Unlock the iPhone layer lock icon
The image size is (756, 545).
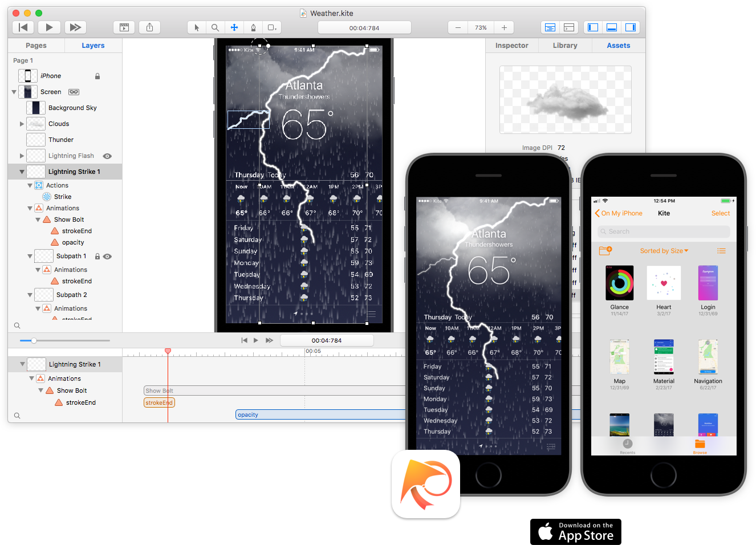point(97,76)
